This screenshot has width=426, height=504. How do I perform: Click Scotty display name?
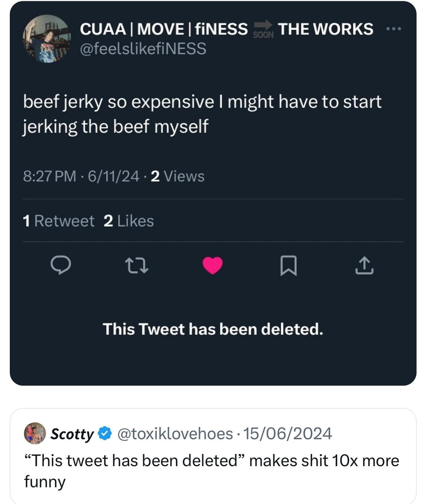(72, 434)
